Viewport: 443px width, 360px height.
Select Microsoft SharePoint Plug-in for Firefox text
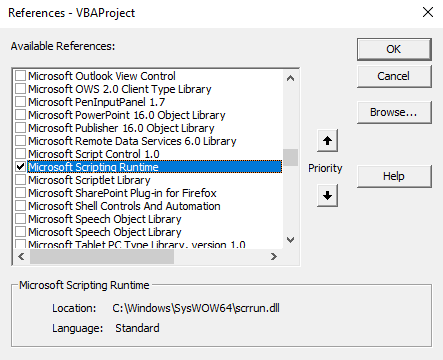122,193
